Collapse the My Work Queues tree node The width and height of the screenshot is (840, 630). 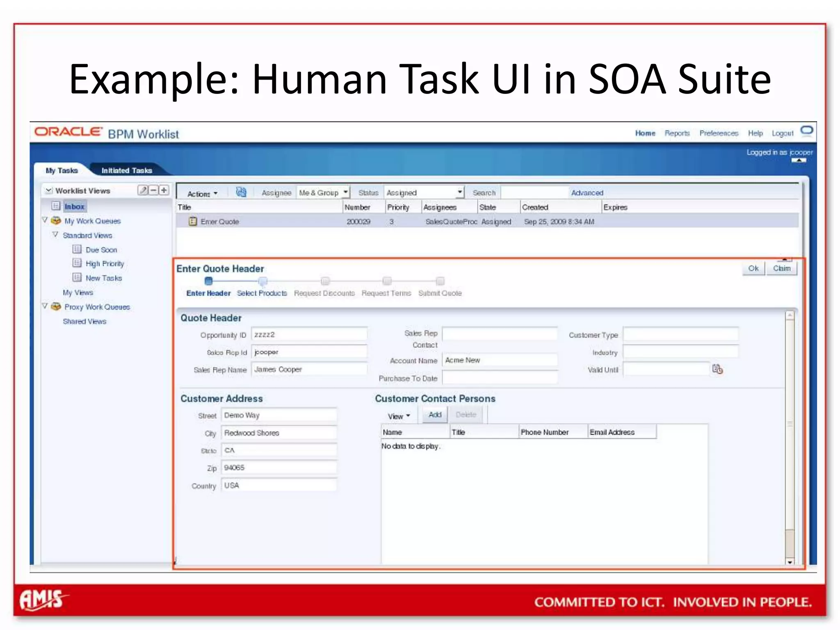45,220
